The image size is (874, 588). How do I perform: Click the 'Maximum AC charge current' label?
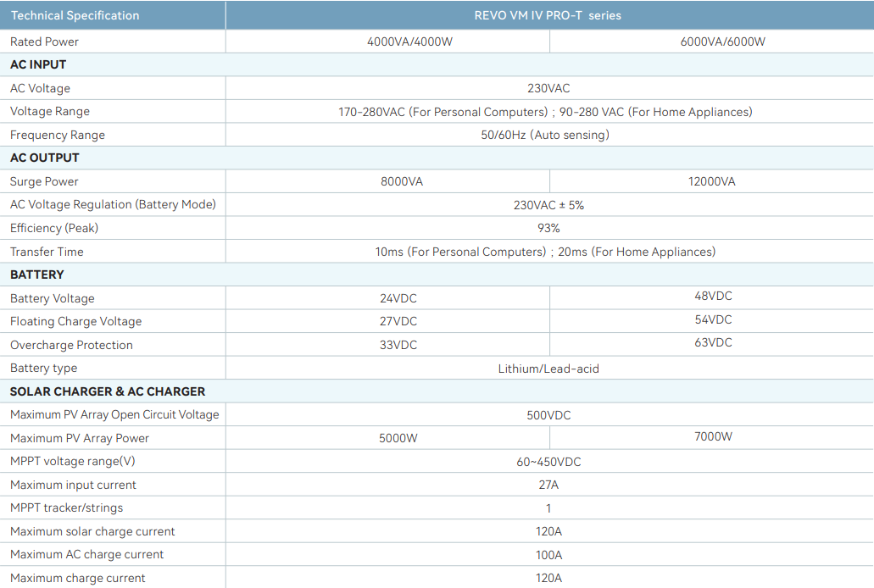[x=86, y=555]
